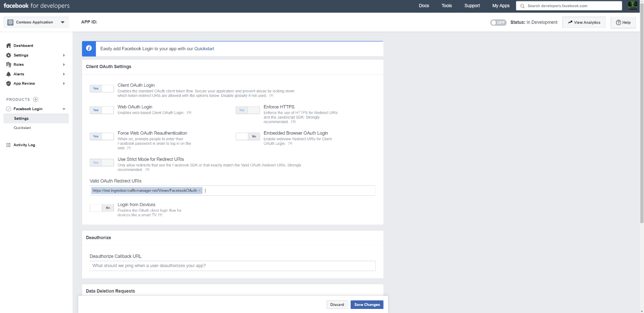Screen dimensions: 644x313
Task: Click the help [?] under Force Web OAuth Reauthentication
Action: [x=129, y=148]
